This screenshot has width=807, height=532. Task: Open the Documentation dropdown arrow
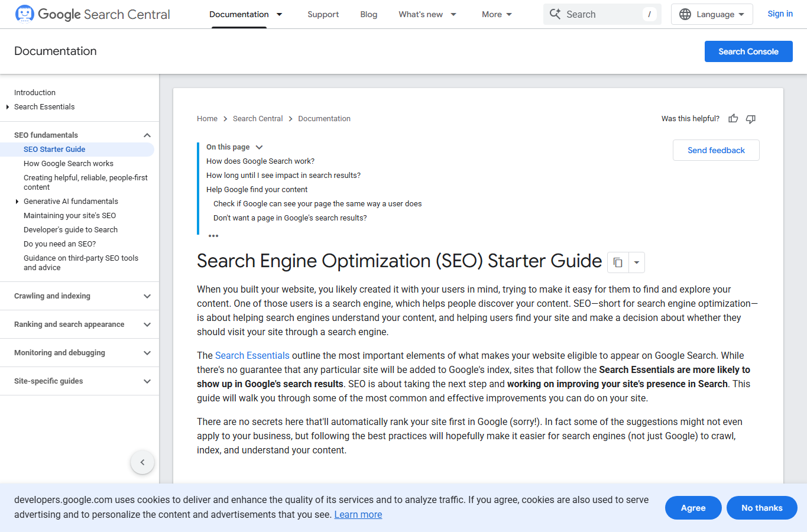(280, 14)
